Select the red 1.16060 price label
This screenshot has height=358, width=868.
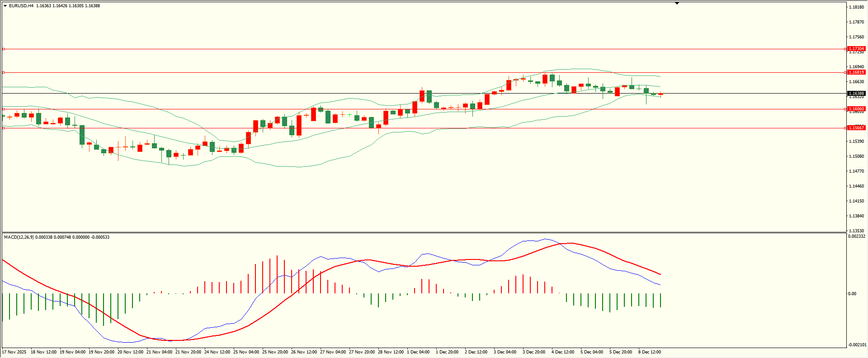tap(856, 109)
